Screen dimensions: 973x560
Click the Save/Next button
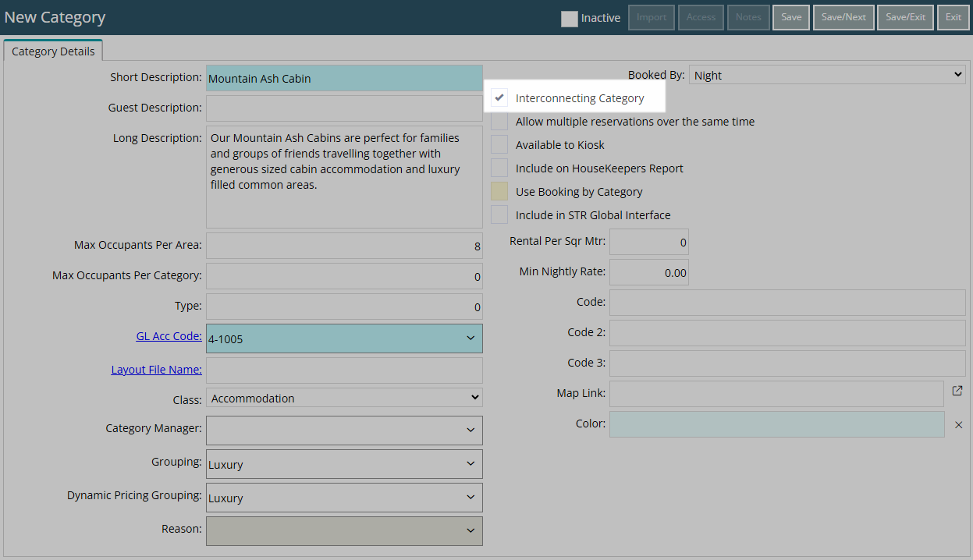843,17
